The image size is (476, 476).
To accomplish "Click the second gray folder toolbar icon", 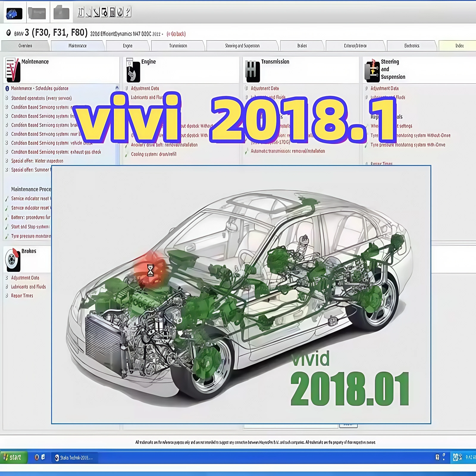I will [x=37, y=13].
